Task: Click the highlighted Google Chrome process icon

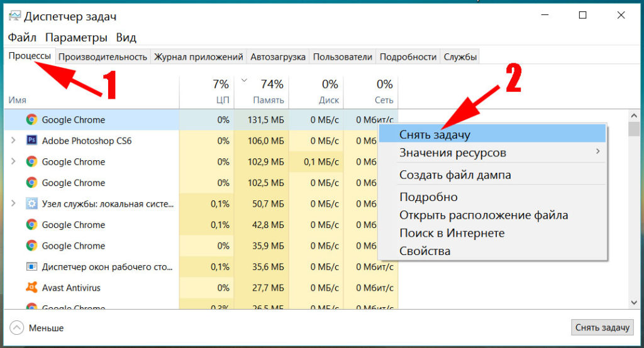Action: click(x=31, y=119)
